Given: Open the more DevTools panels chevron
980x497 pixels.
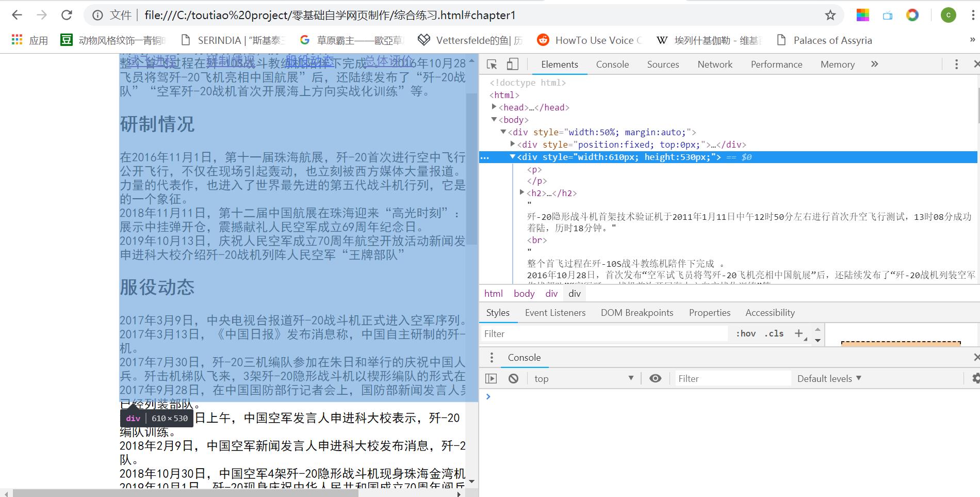Looking at the screenshot, I should point(874,65).
